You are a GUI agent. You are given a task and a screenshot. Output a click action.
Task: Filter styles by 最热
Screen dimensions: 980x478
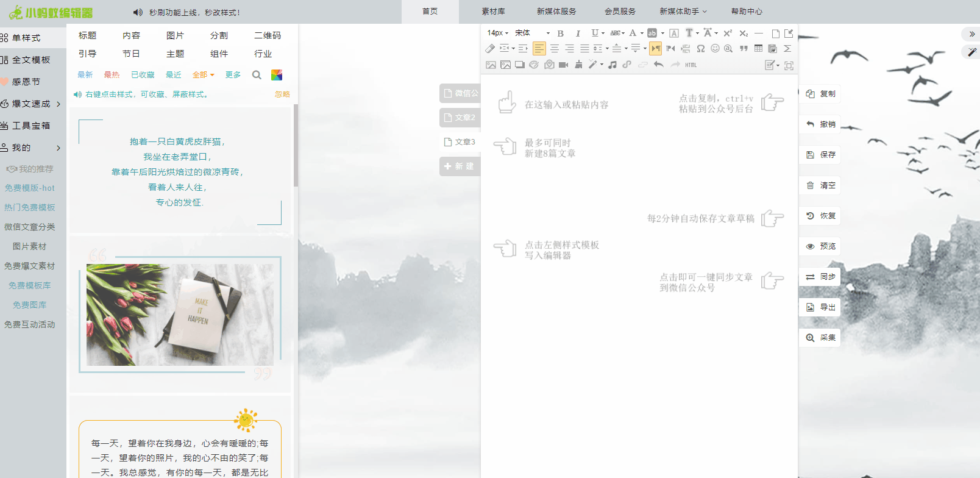112,75
